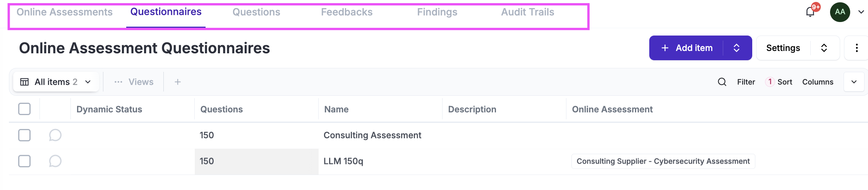
Task: Expand the chevron next to Columns
Action: coord(854,82)
